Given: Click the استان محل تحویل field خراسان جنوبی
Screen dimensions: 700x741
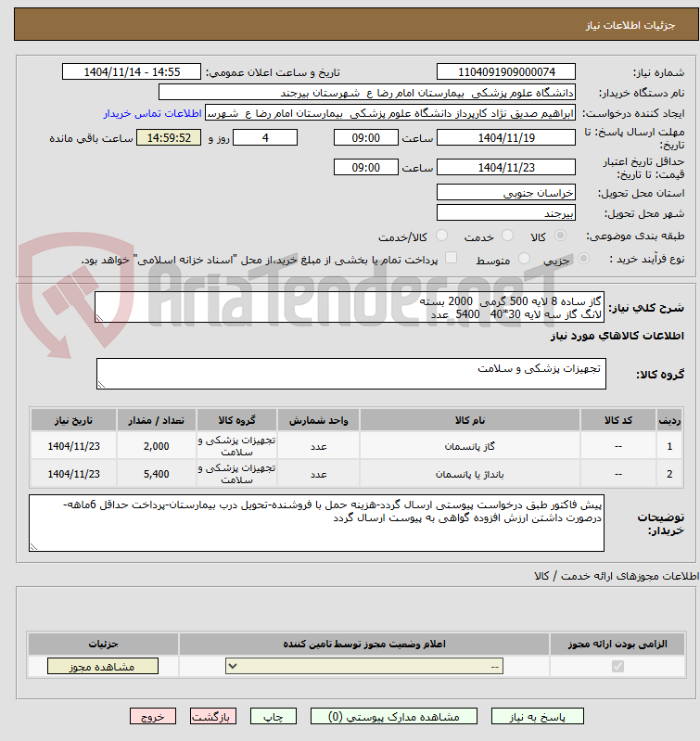Looking at the screenshot, I should [x=506, y=192].
